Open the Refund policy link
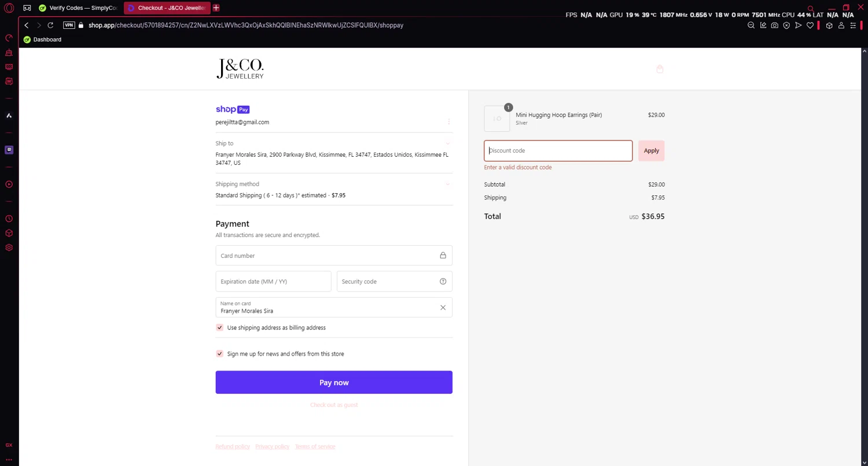 [x=233, y=447]
